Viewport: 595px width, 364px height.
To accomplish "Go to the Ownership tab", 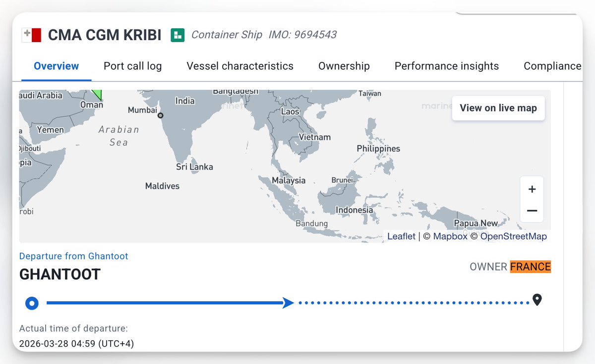I will (344, 66).
